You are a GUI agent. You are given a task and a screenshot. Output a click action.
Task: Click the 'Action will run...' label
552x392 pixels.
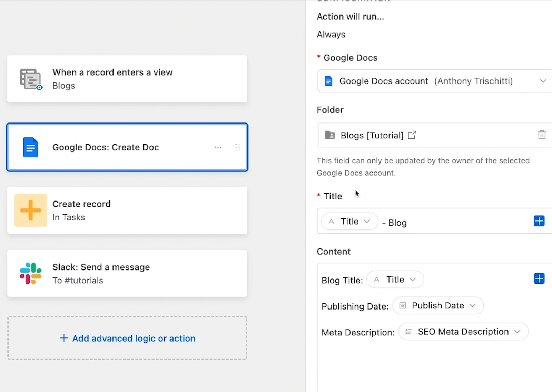click(x=350, y=17)
